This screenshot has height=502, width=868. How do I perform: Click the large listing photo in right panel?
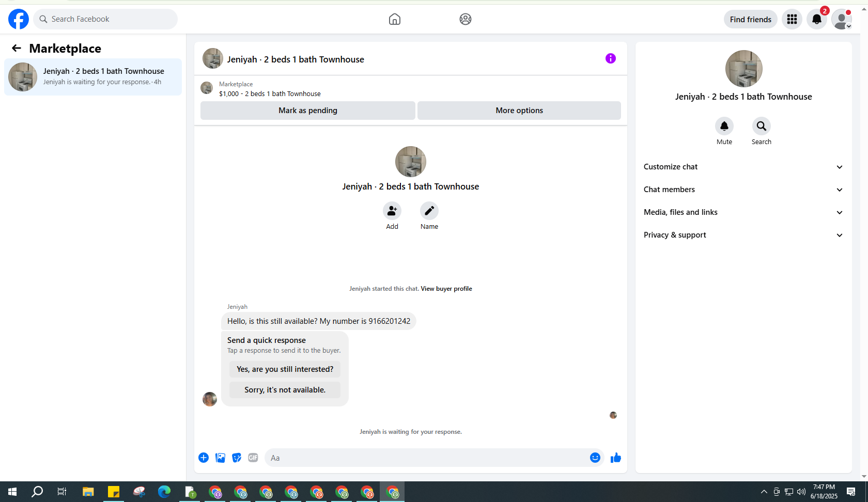[744, 69]
